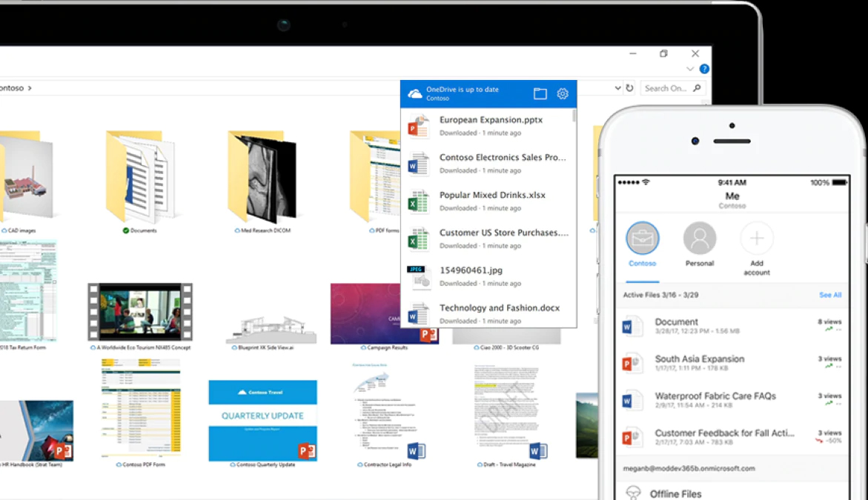The height and width of the screenshot is (500, 868).
Task: Switch to the Contoso account tab
Action: [x=642, y=239]
